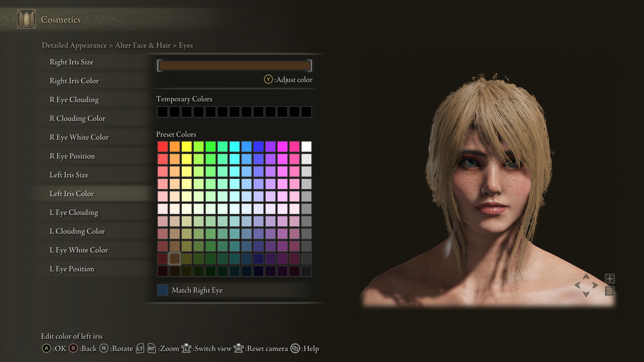Open the L Eye Clouding menu entry
Screen dimensions: 644x362
tap(74, 213)
